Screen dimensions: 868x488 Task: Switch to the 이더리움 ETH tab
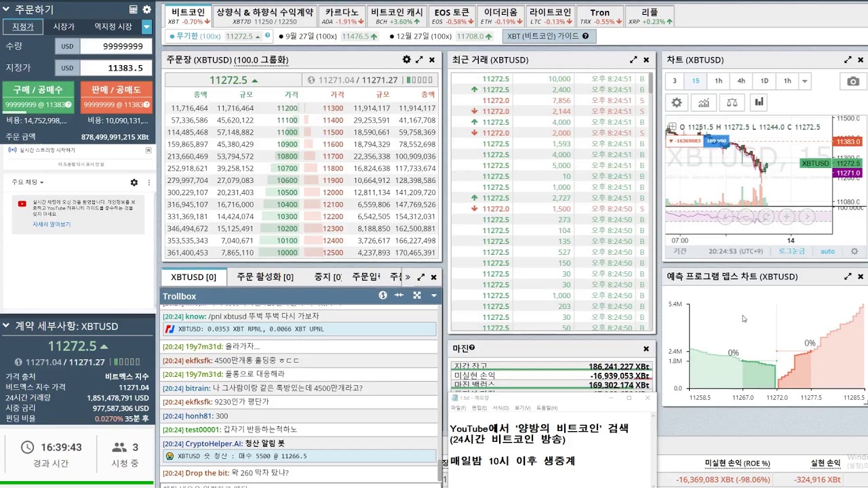(500, 16)
